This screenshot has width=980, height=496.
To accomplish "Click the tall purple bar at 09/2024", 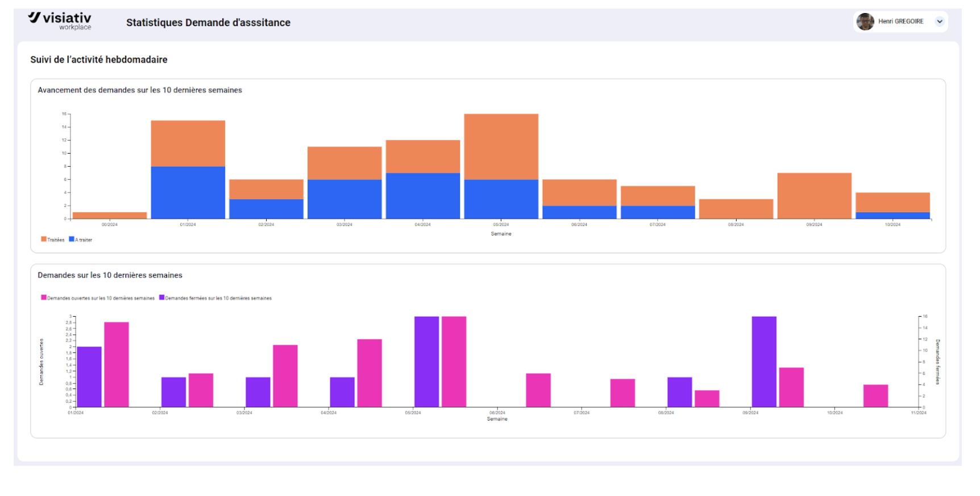I will pyautogui.click(x=763, y=362).
